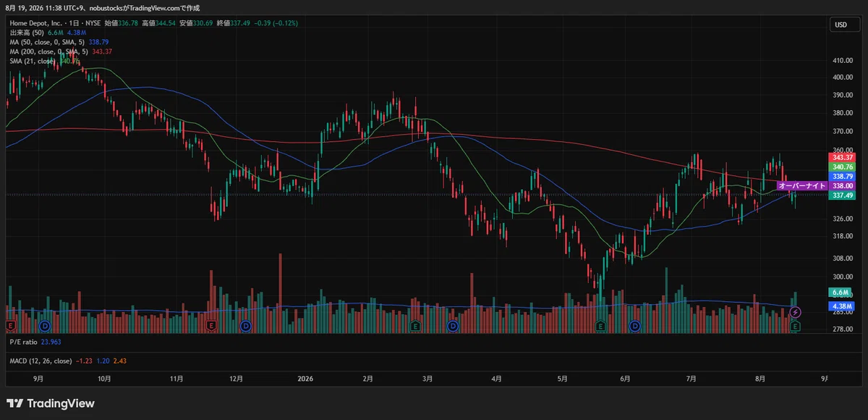Click the dividend D marker in March
The width and height of the screenshot is (868, 420).
coord(453,327)
